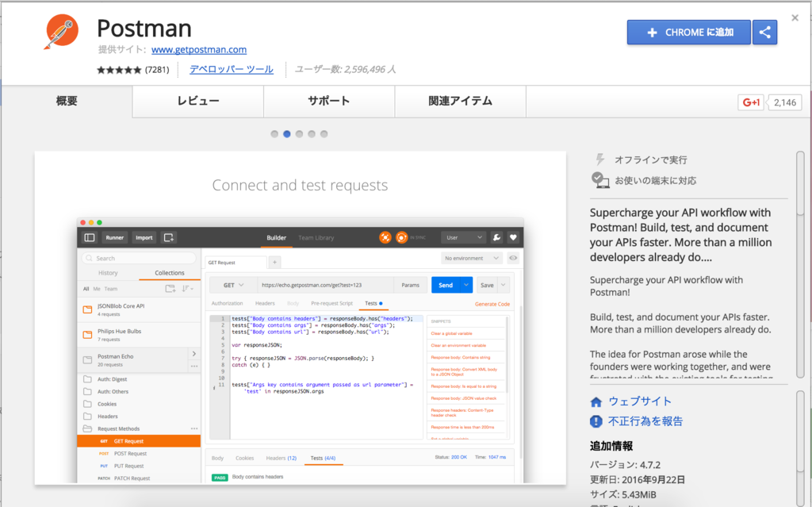Select the fourth carousel dot

coord(312,134)
